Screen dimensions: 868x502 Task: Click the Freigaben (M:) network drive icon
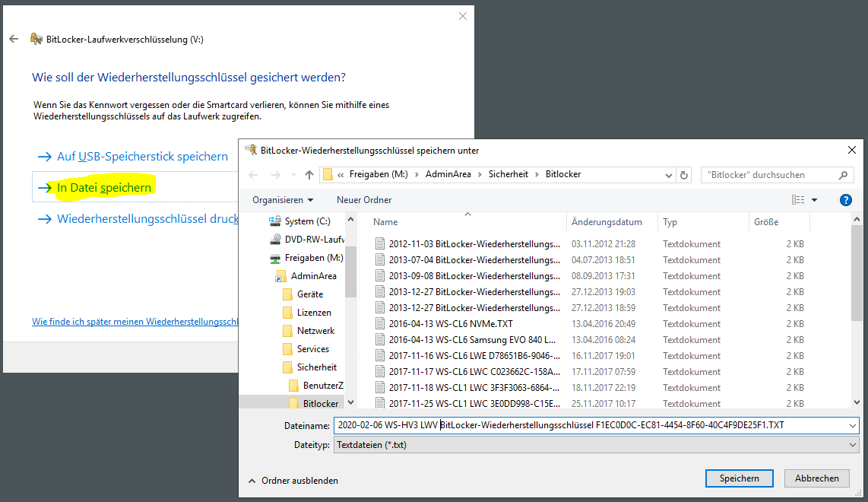(x=275, y=258)
